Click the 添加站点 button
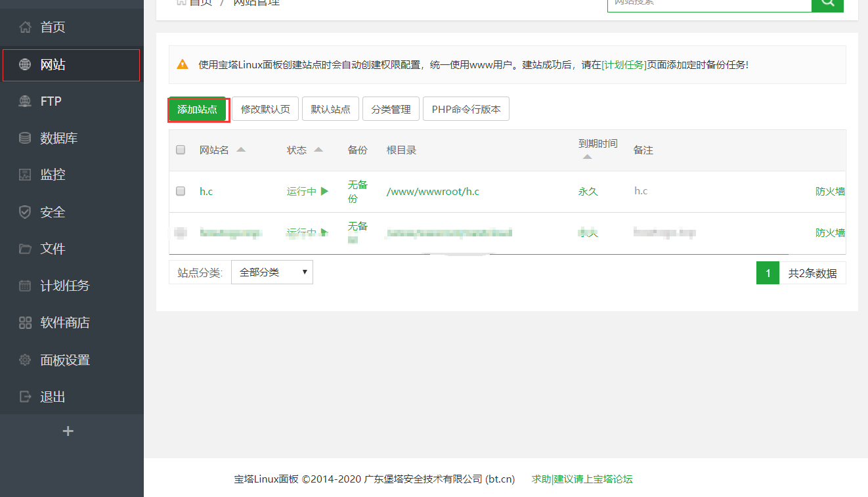868x497 pixels. (x=198, y=109)
